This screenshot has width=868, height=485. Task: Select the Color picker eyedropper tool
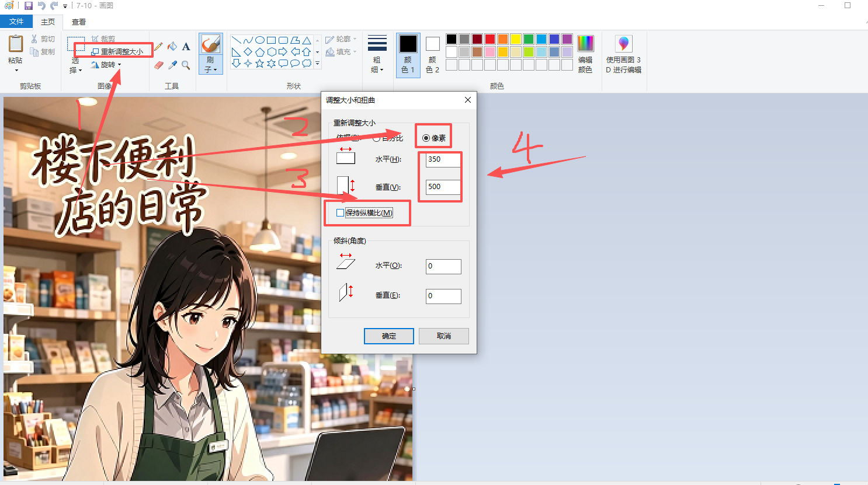[x=172, y=65]
